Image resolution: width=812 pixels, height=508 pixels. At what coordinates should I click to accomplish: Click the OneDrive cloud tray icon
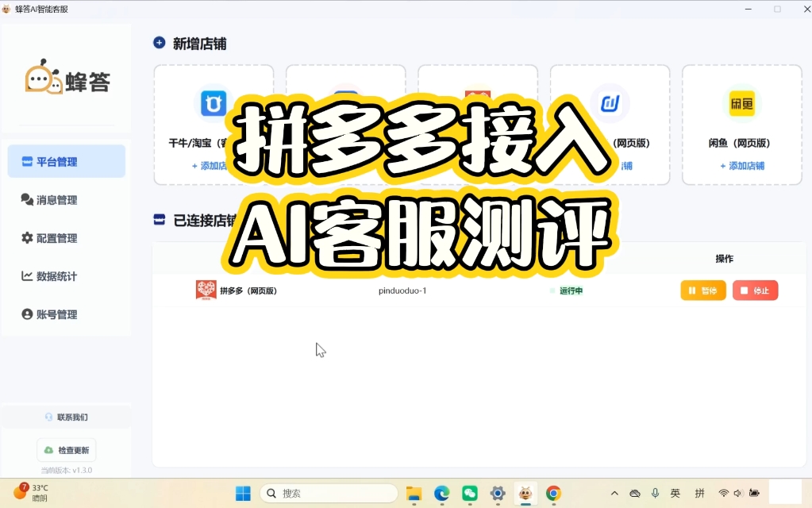(x=635, y=494)
